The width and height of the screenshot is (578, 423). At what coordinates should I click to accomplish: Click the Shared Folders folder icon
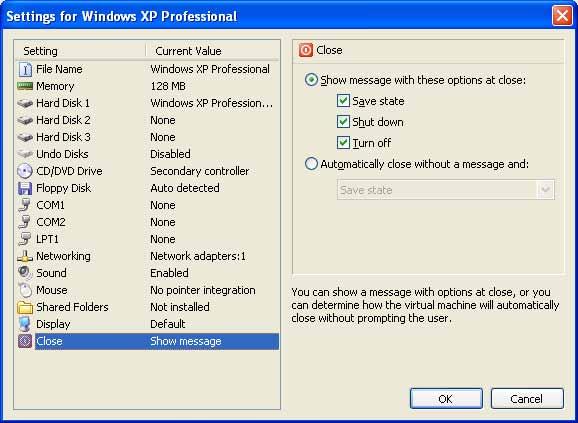tap(25, 307)
